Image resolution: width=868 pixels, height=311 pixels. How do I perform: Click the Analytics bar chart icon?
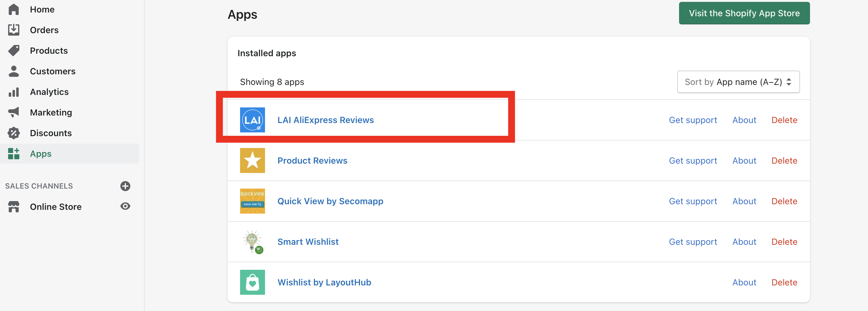[13, 92]
